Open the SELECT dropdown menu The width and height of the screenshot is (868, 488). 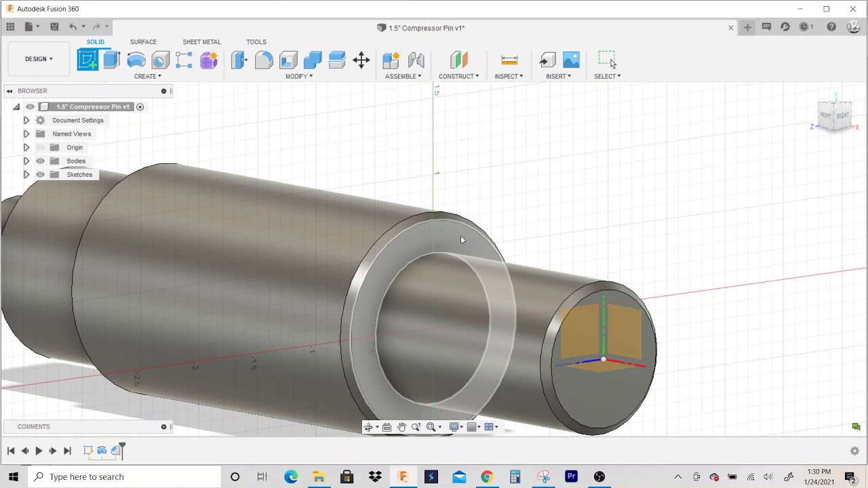pos(607,77)
